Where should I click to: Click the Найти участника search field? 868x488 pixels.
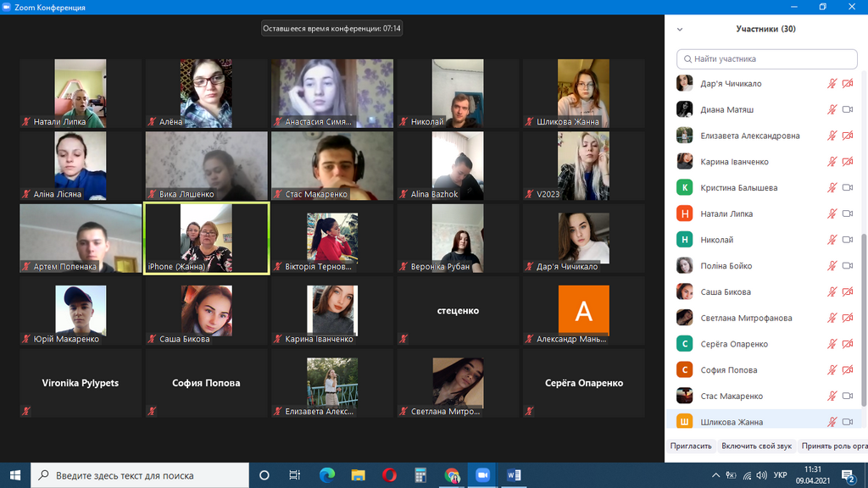pyautogui.click(x=767, y=59)
